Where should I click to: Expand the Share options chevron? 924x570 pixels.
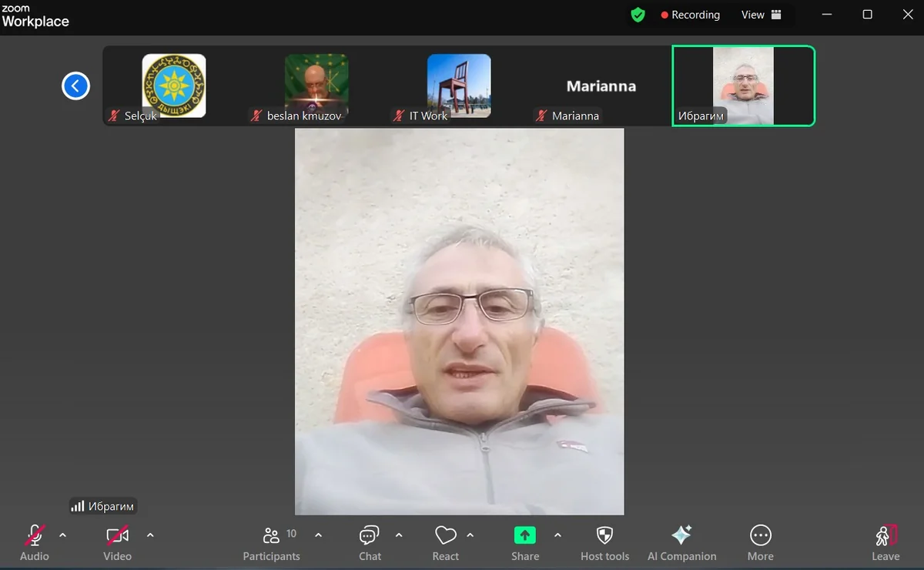coord(557,535)
